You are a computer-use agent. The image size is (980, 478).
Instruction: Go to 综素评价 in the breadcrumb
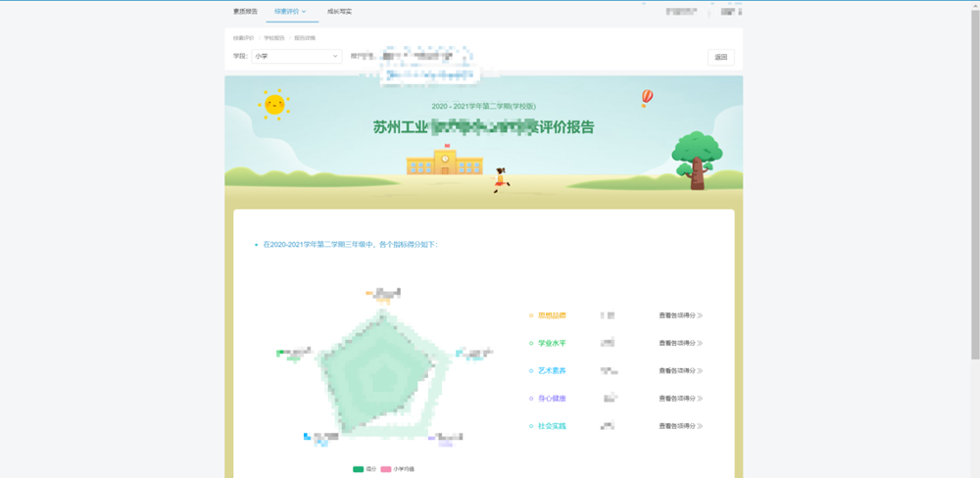(x=244, y=38)
